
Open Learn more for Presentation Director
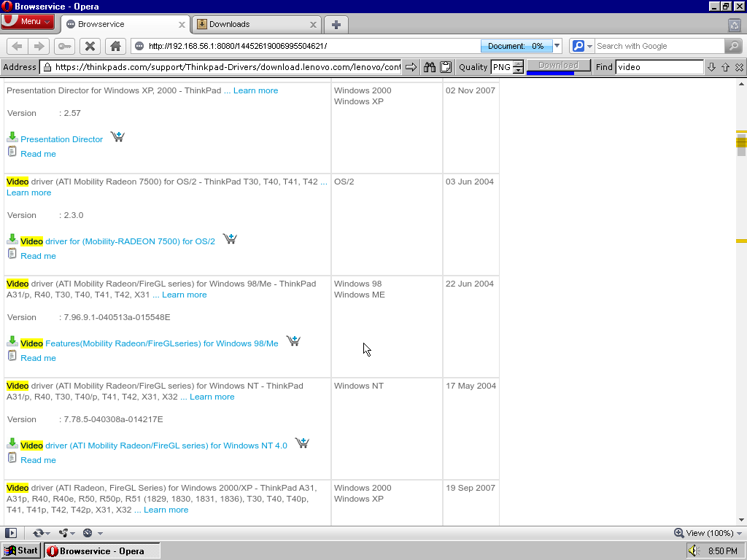pos(255,90)
